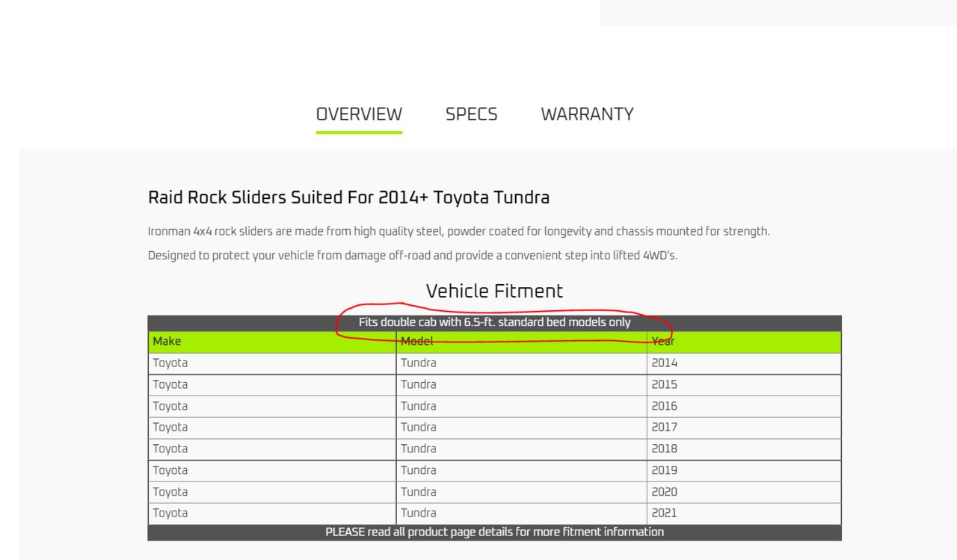Select the 'Raid Rock Sliders Suited For 2014+ Toyota Tundra' heading
This screenshot has width=957, height=560.
(x=348, y=197)
